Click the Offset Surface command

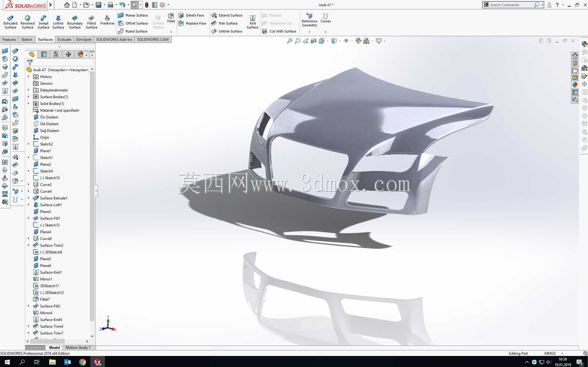point(133,23)
